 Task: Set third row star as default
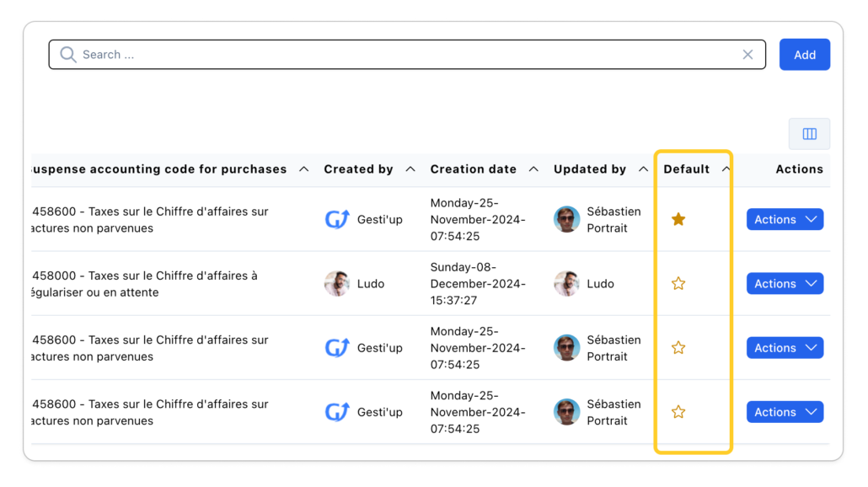pyautogui.click(x=678, y=348)
